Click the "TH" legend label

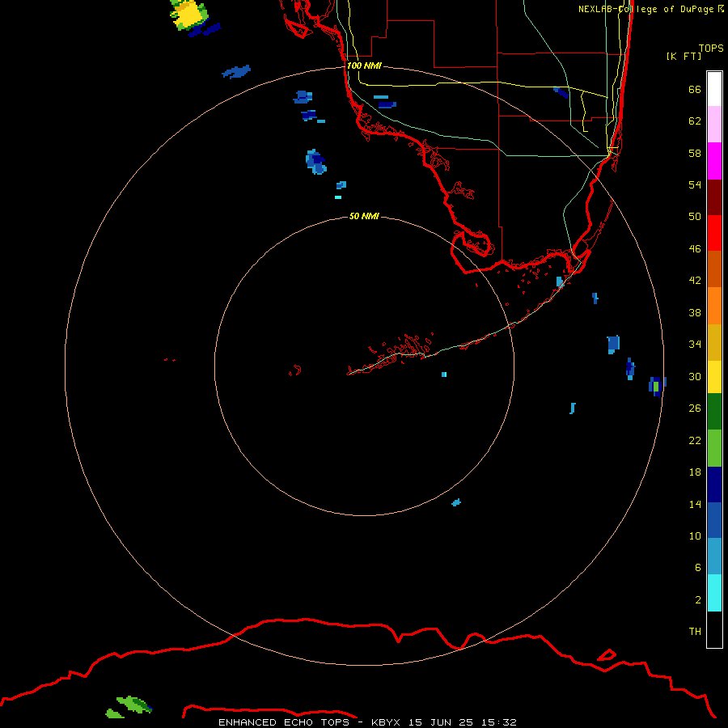coord(695,632)
